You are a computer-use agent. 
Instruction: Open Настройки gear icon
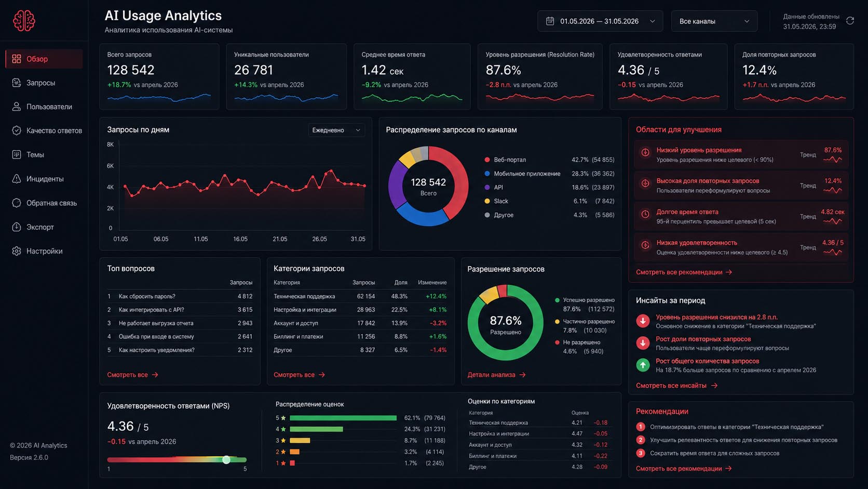(17, 251)
